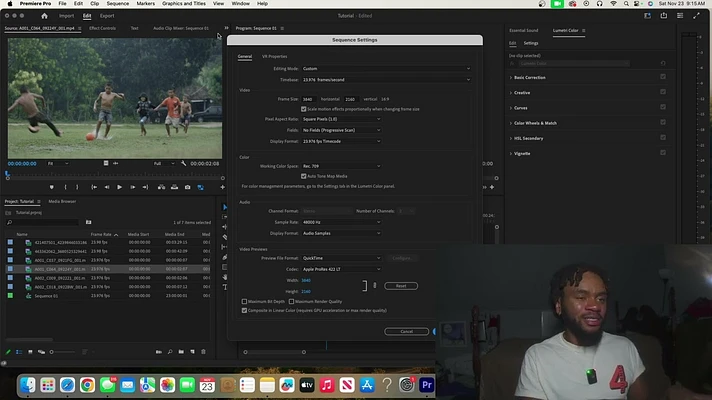Enable Maximum Render Quality checkbox
This screenshot has width=712, height=400.
pos(292,301)
